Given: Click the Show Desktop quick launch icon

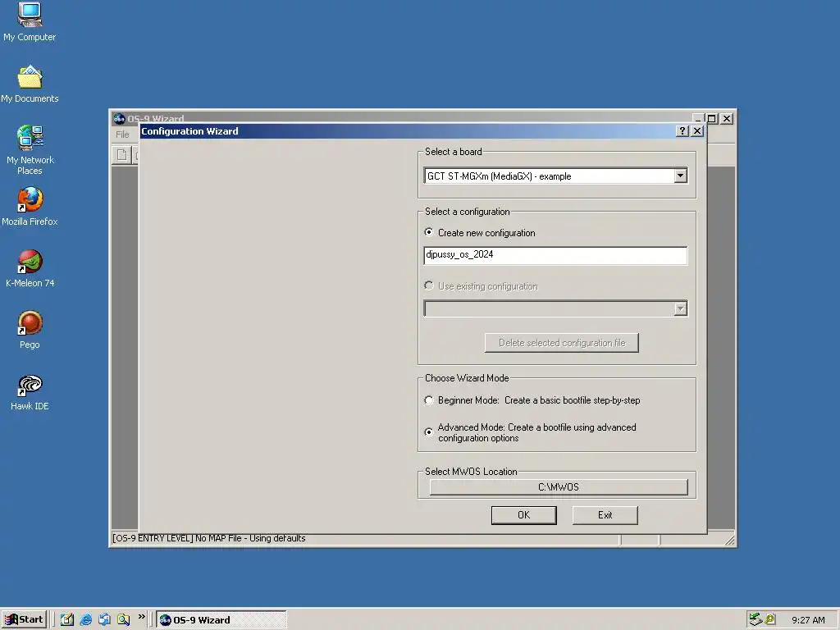Looking at the screenshot, I should 67,619.
